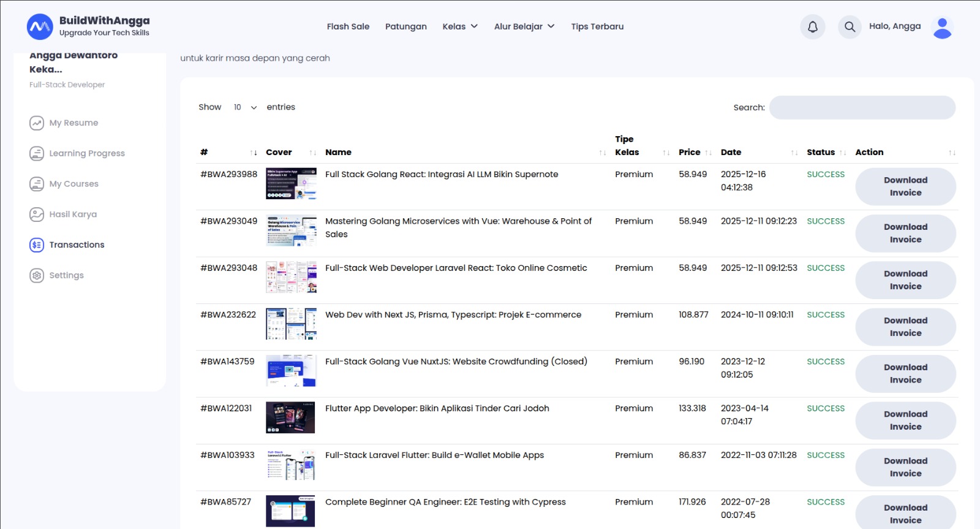The height and width of the screenshot is (529, 980).
Task: Expand the Alur Belajar dropdown
Action: pyautogui.click(x=524, y=27)
